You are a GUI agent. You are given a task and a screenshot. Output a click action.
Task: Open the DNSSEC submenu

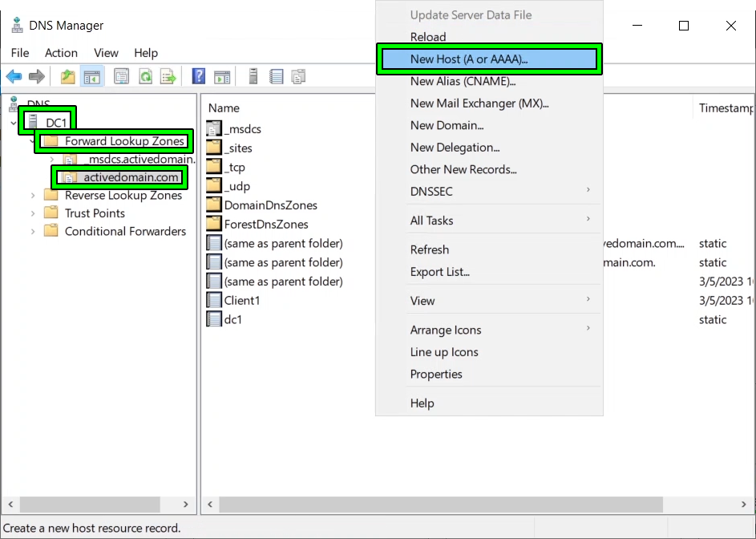coord(489,192)
